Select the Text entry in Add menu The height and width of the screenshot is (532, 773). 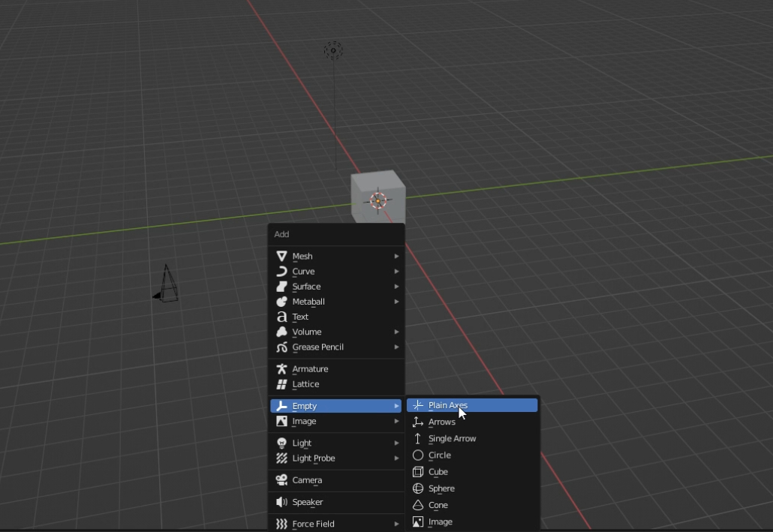[x=336, y=317]
